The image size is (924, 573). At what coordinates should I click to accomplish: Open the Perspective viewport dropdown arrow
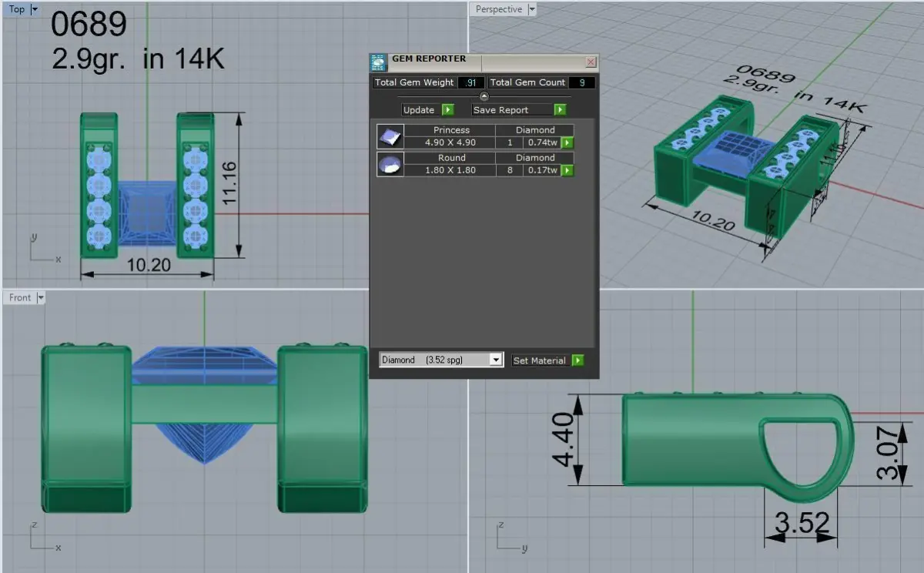coord(532,9)
